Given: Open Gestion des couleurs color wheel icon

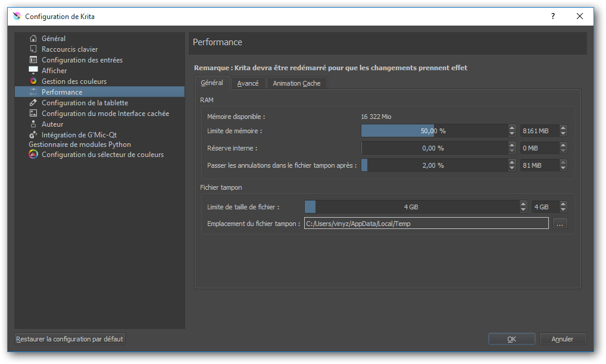Looking at the screenshot, I should click(33, 81).
